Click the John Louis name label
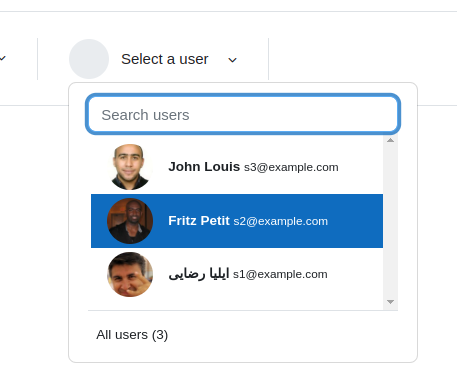The image size is (457, 388). [204, 167]
